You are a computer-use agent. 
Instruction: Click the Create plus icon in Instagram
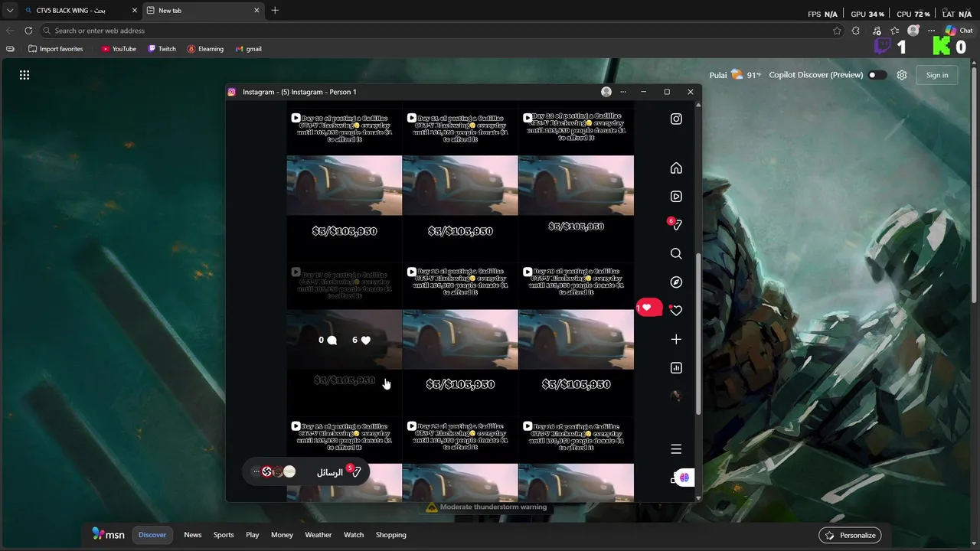pos(676,339)
